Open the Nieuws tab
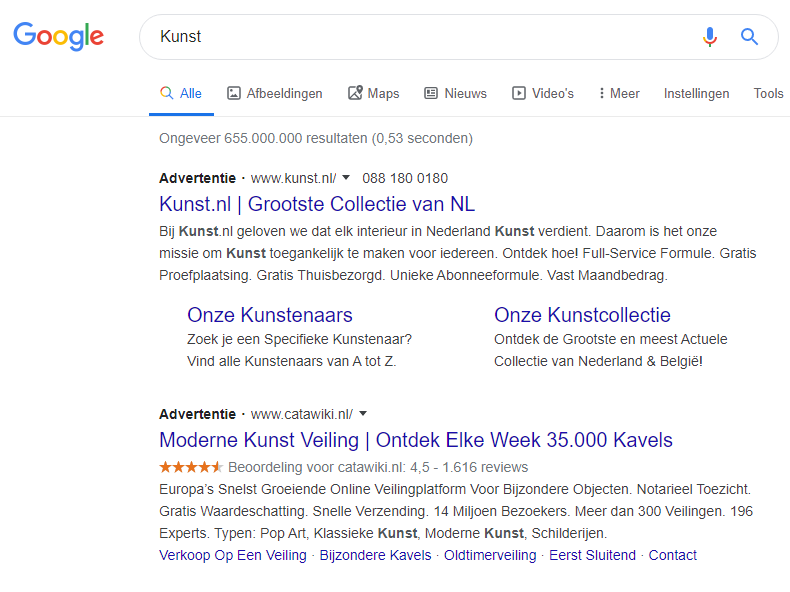790x592 pixels. click(455, 93)
